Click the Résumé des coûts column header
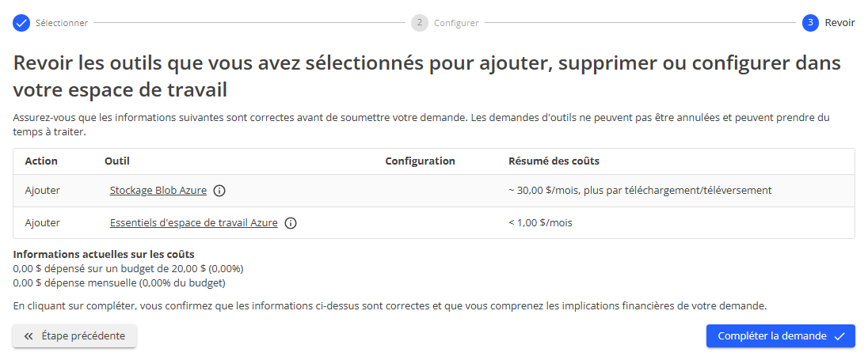Image resolution: width=868 pixels, height=360 pixels. pos(554,161)
